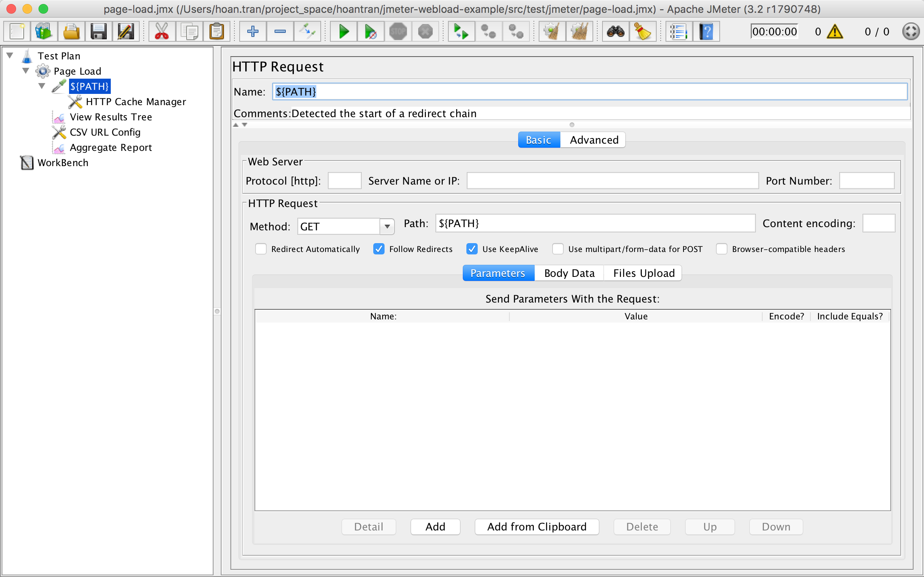Click the yellow warning triangle icon
The height and width of the screenshot is (577, 924).
pyautogui.click(x=835, y=31)
